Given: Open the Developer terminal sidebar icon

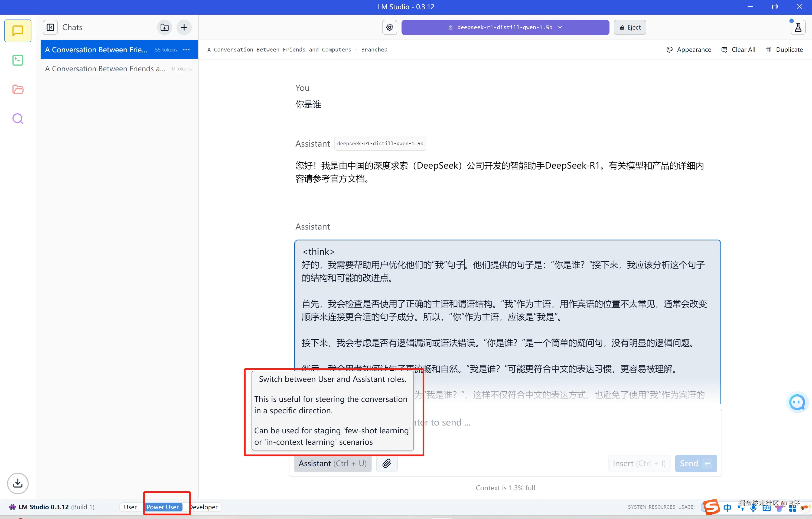Looking at the screenshot, I should coord(18,60).
